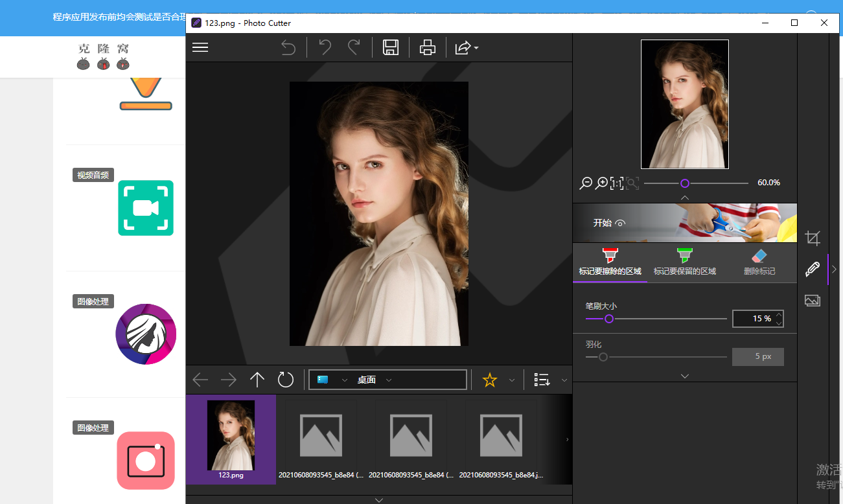Expand more options chevron below 羽化
Image resolution: width=843 pixels, height=504 pixels.
tap(685, 376)
